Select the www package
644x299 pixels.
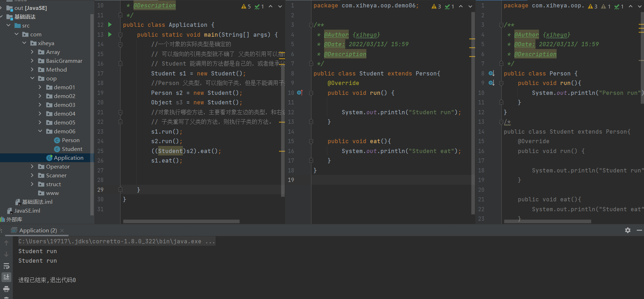pos(48,193)
